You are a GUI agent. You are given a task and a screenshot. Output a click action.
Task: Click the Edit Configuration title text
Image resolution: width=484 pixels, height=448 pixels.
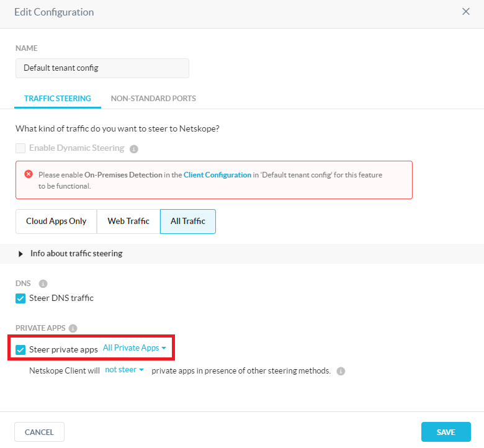coord(54,12)
